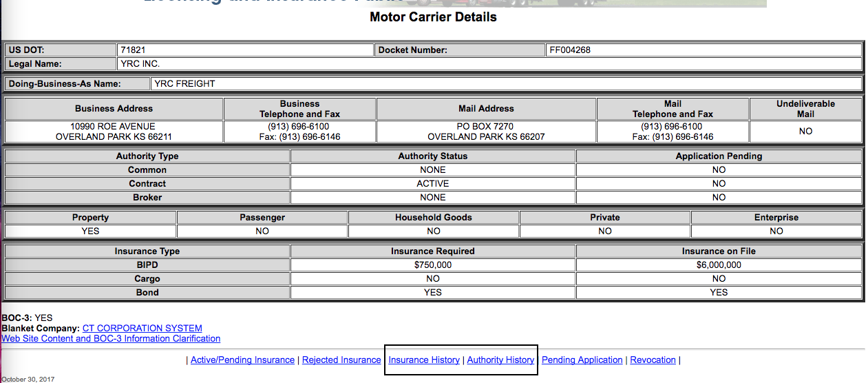Click the Docket Number label cell
868x383 pixels.
(x=461, y=50)
